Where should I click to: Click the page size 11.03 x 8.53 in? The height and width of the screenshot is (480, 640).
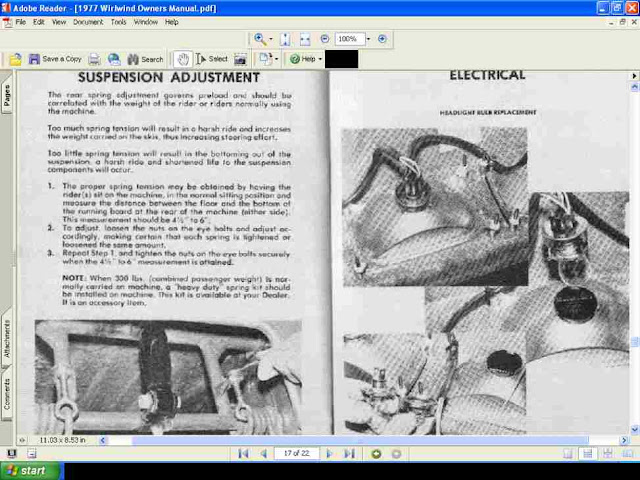point(62,440)
